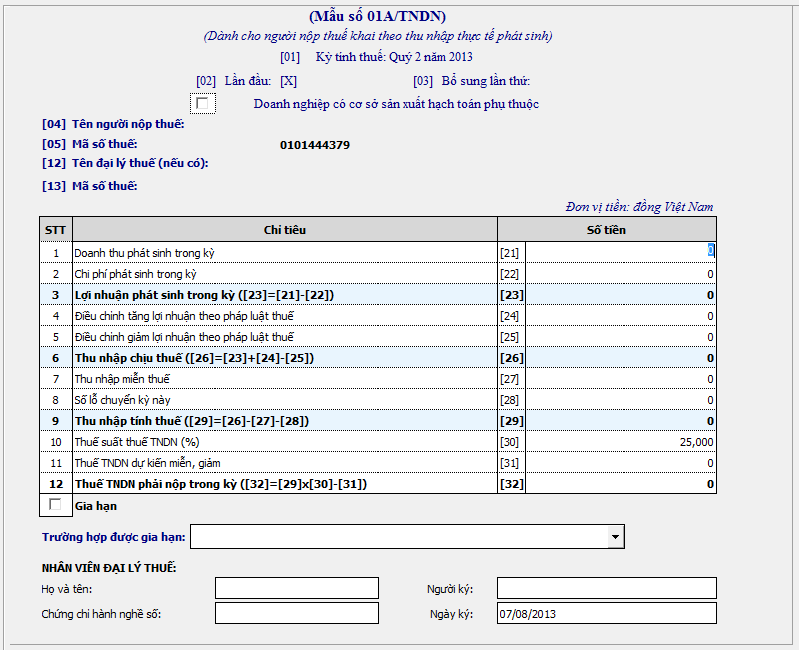Image resolution: width=799 pixels, height=650 pixels.
Task: Click the taxable income cell [26]
Action: pos(620,358)
